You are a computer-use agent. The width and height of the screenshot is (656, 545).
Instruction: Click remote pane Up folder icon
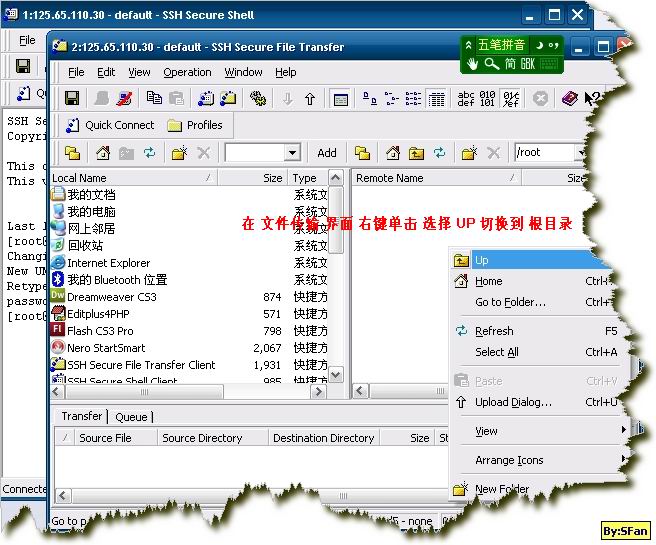pyautogui.click(x=416, y=153)
